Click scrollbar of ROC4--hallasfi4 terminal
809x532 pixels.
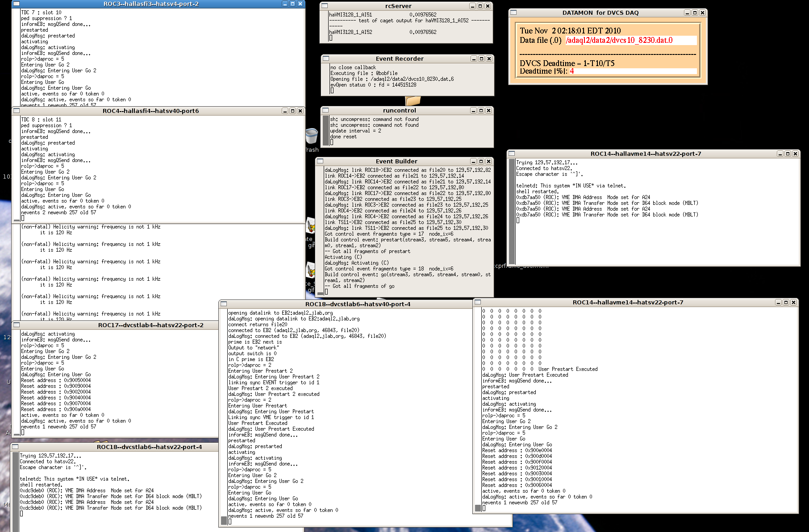pos(17,169)
